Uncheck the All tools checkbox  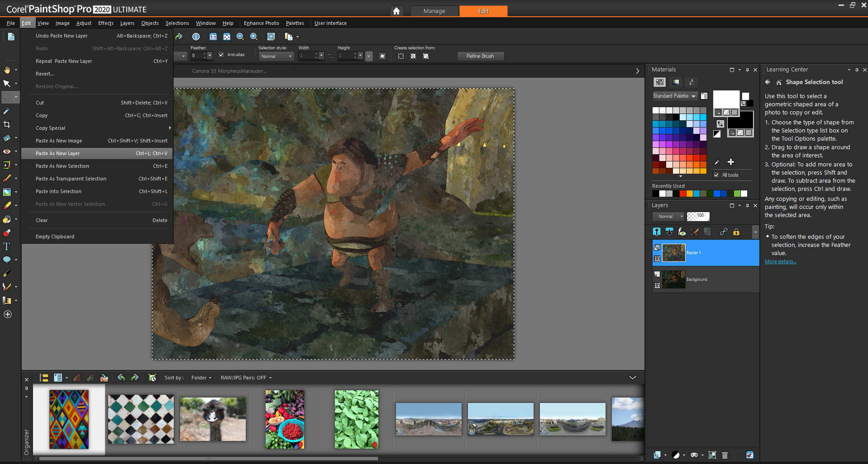click(716, 175)
